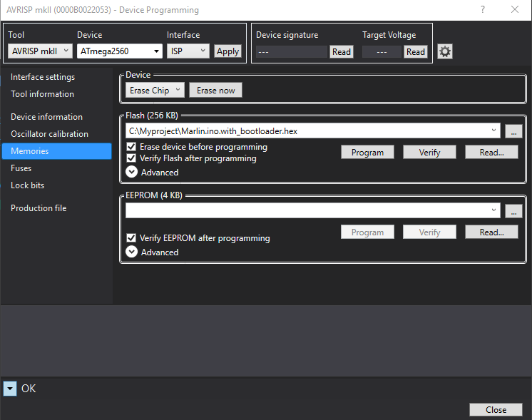Select Tool information page
Screen dimensions: 532x420
point(42,94)
